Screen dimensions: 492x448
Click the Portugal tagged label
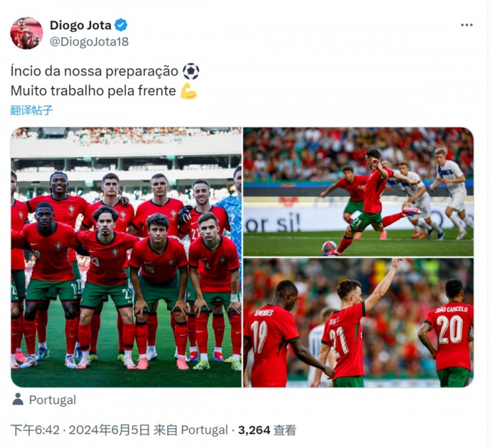(x=52, y=400)
